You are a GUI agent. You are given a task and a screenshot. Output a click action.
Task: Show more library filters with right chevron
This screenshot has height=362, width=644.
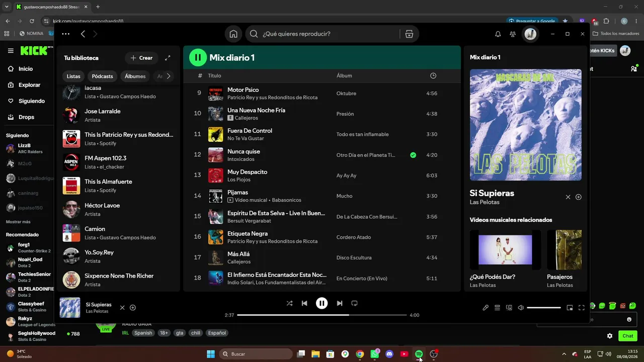169,76
